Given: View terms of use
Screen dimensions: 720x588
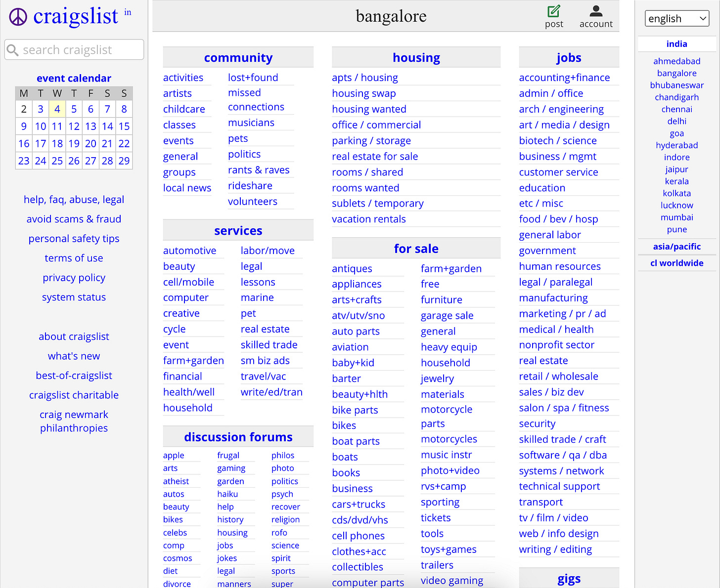Looking at the screenshot, I should point(74,258).
